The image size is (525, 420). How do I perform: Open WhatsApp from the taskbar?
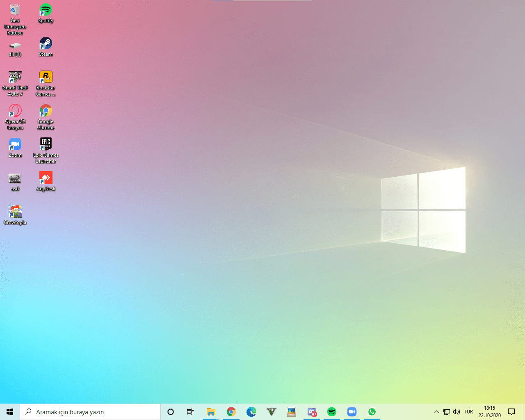pyautogui.click(x=372, y=412)
